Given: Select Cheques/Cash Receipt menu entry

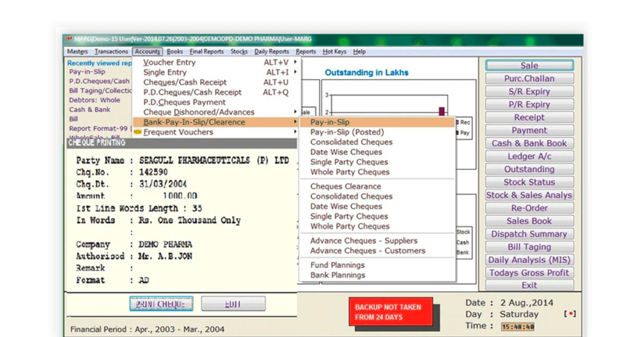Looking at the screenshot, I should pyautogui.click(x=217, y=82).
